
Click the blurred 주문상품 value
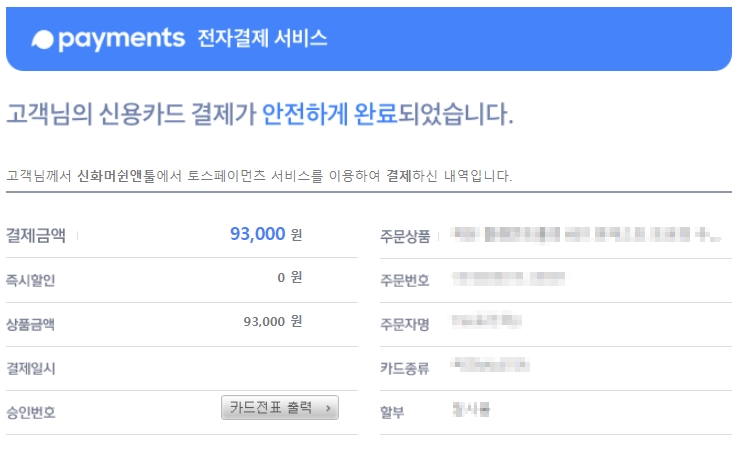(x=586, y=235)
